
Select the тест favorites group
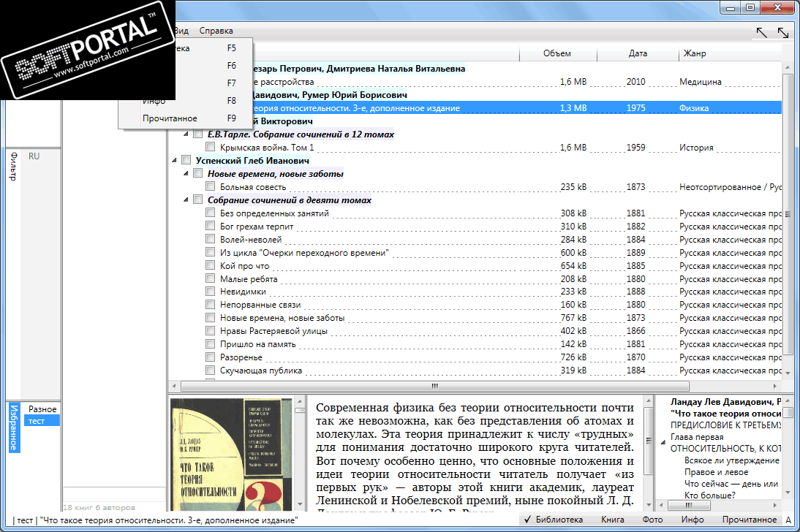click(42, 421)
